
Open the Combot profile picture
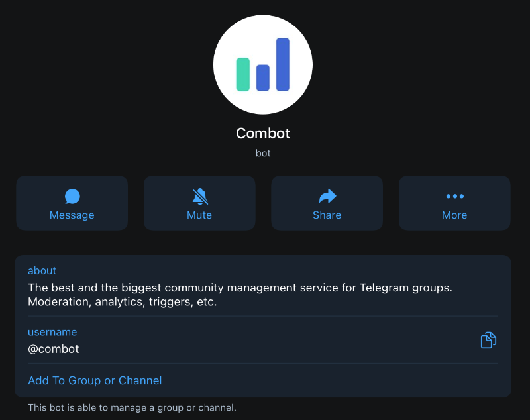262,64
